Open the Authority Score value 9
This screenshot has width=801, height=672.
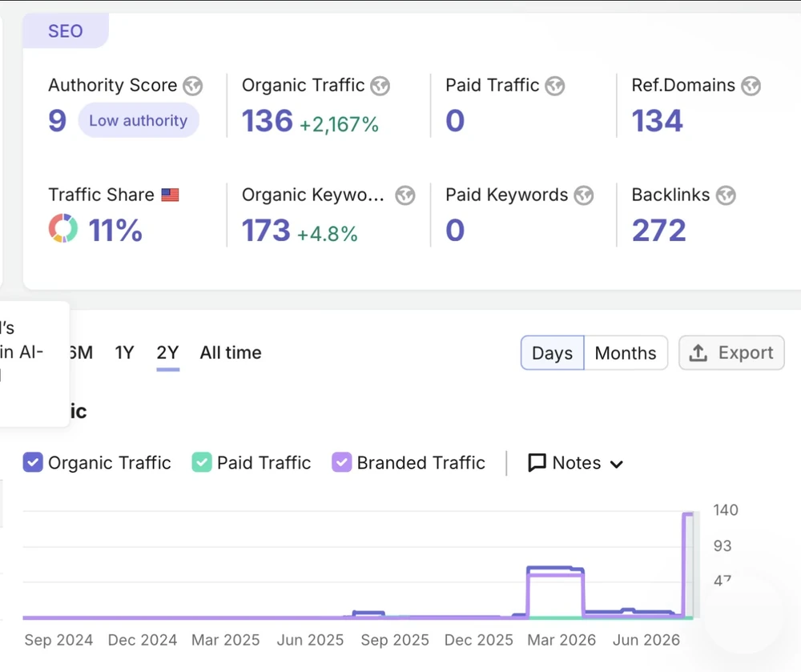(x=57, y=120)
